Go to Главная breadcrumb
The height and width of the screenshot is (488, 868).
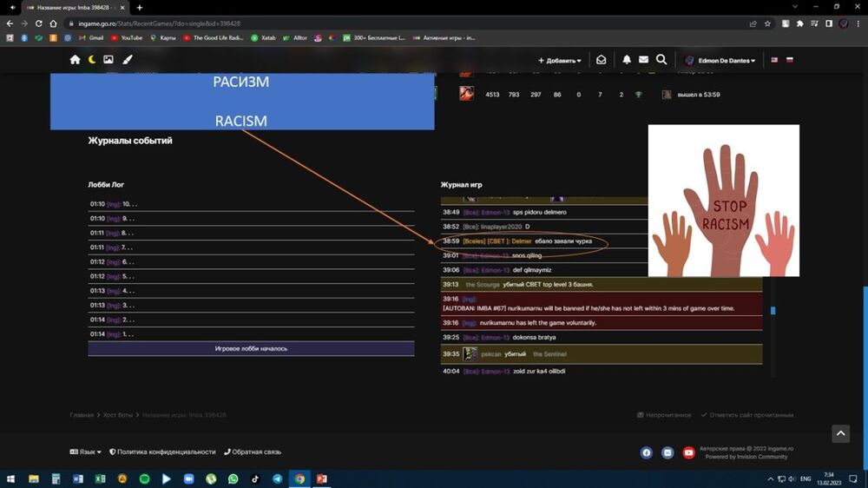[82, 415]
